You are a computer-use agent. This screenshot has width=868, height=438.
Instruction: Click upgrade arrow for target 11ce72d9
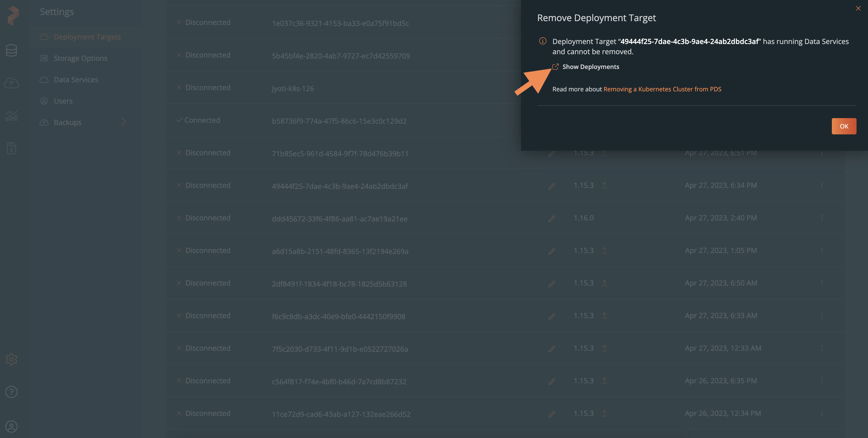[x=605, y=413]
